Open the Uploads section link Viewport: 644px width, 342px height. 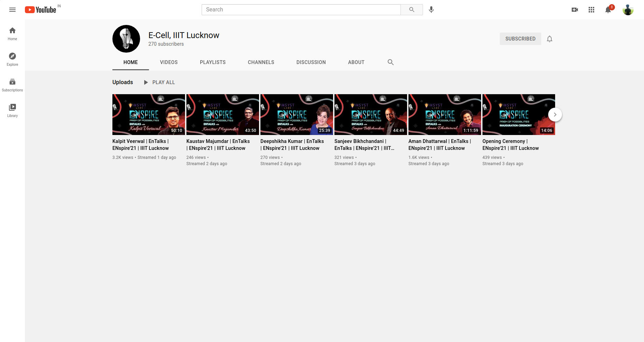point(123,82)
